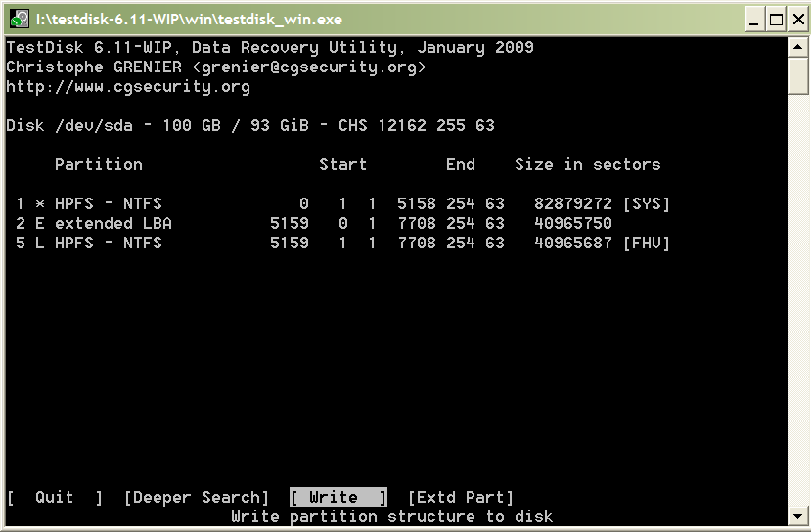
Task: Choose the Extd Part option
Action: [461, 498]
